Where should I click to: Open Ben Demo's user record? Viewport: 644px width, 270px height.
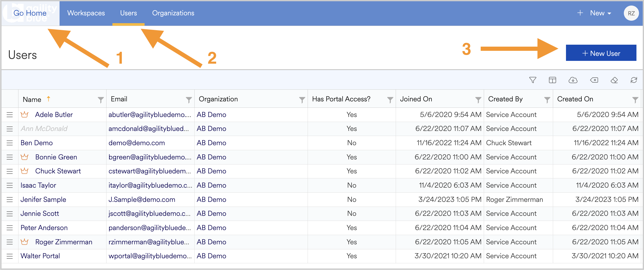click(x=37, y=143)
